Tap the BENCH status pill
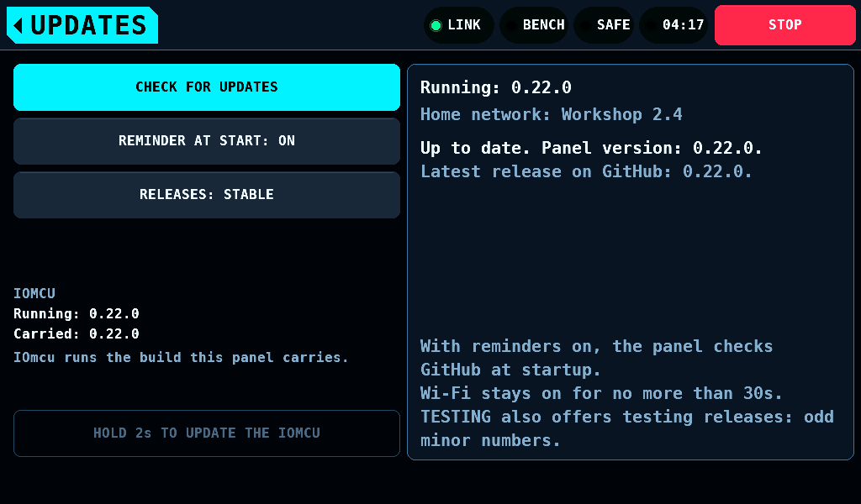The width and height of the screenshot is (861, 504). pos(534,25)
